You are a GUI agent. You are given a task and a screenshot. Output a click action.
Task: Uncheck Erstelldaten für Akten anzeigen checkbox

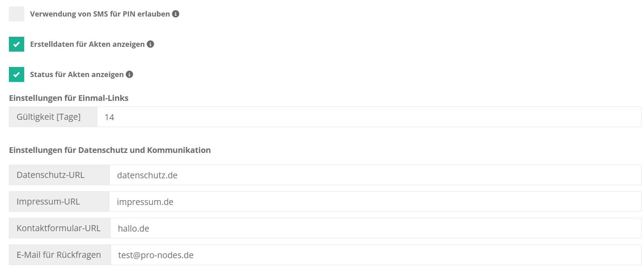pos(17,44)
